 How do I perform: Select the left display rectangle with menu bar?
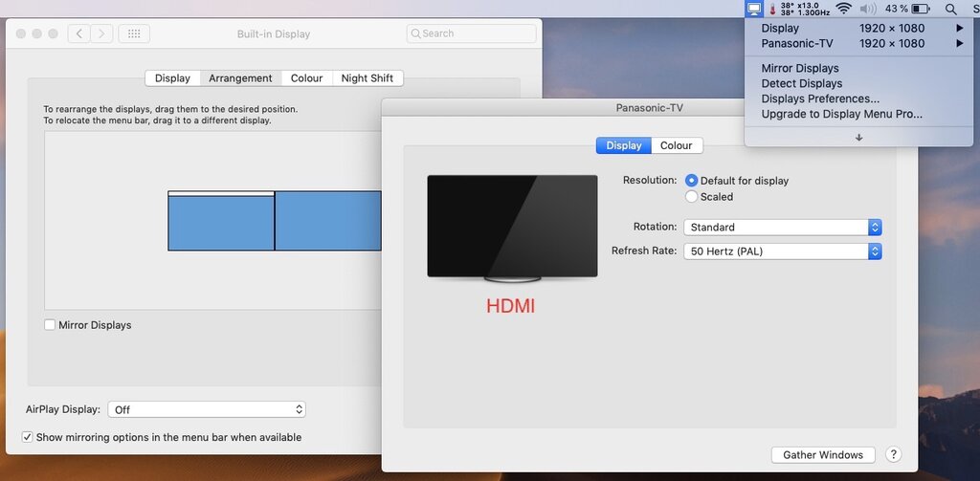pos(221,221)
